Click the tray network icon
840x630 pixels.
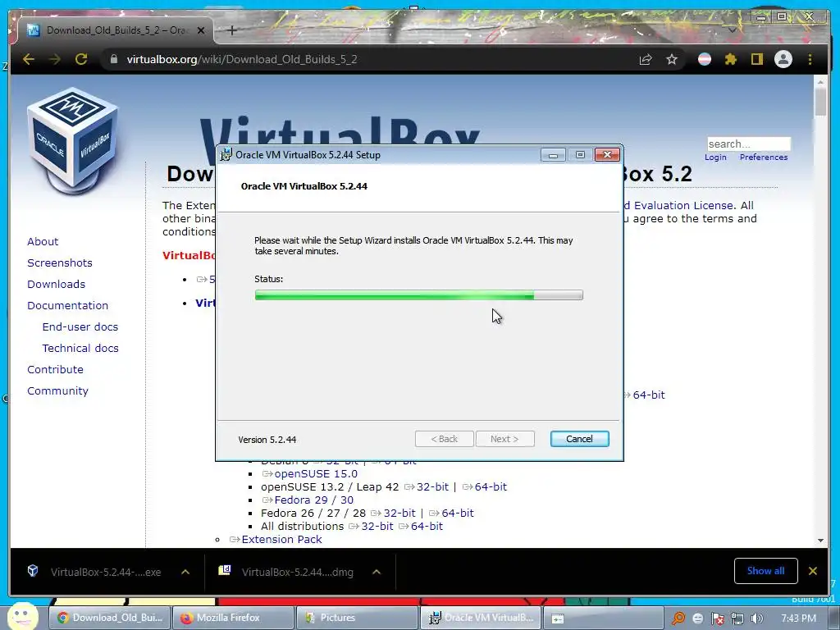point(737,619)
